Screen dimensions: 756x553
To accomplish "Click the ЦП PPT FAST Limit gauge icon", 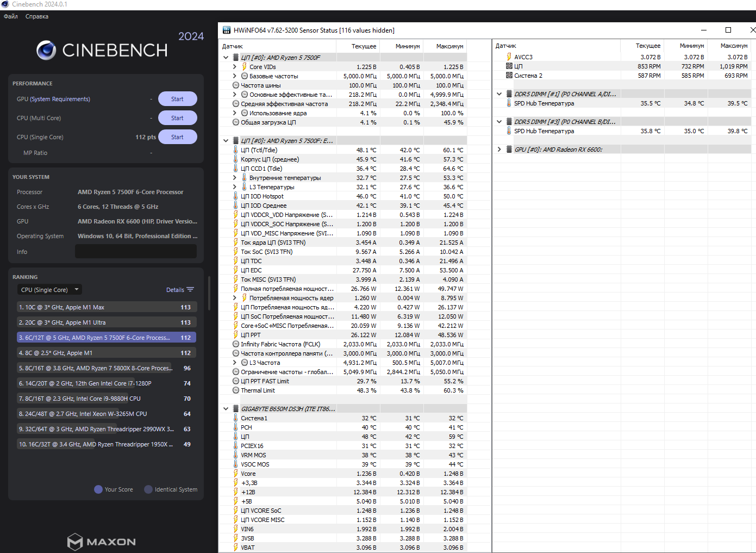I will (x=236, y=381).
